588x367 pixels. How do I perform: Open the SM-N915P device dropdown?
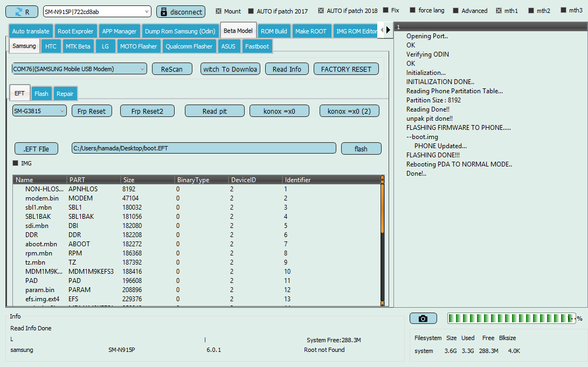97,12
